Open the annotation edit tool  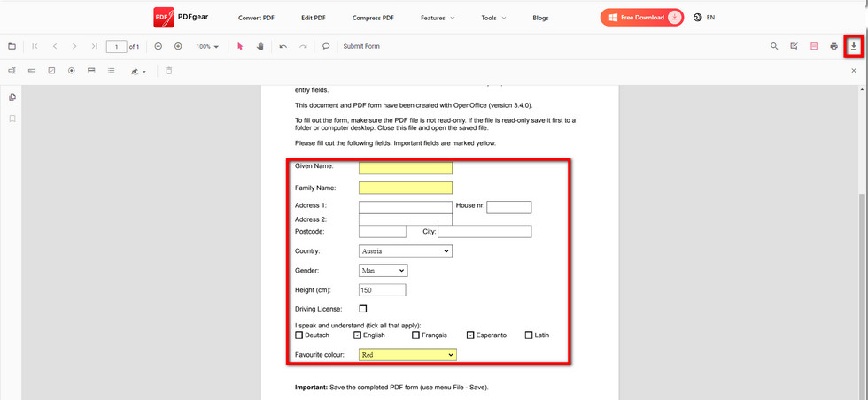[794, 47]
